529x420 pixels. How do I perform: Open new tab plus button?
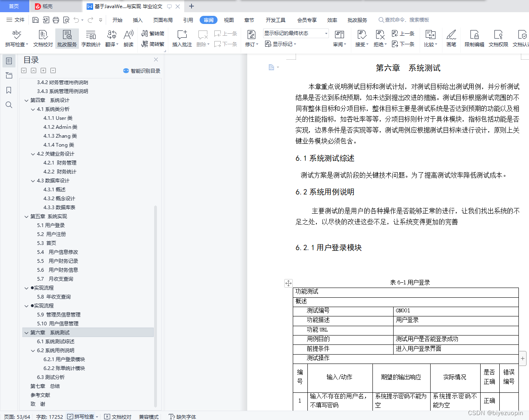coord(192,6)
